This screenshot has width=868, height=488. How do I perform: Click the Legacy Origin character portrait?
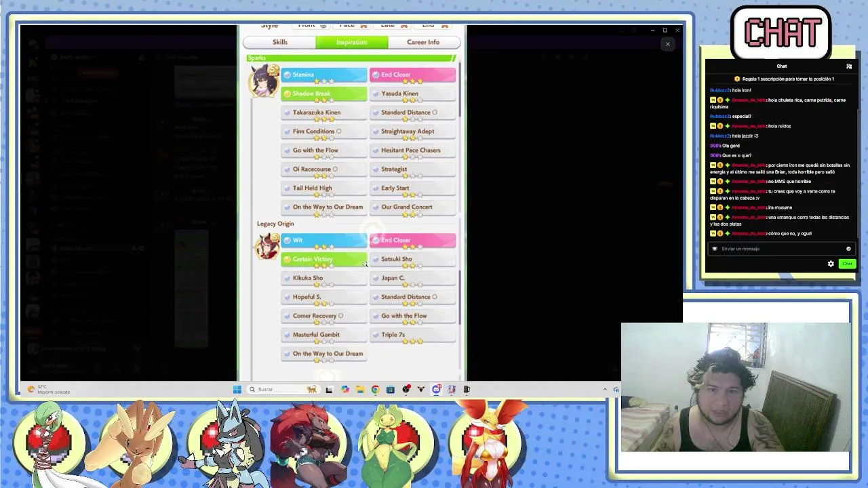click(267, 246)
